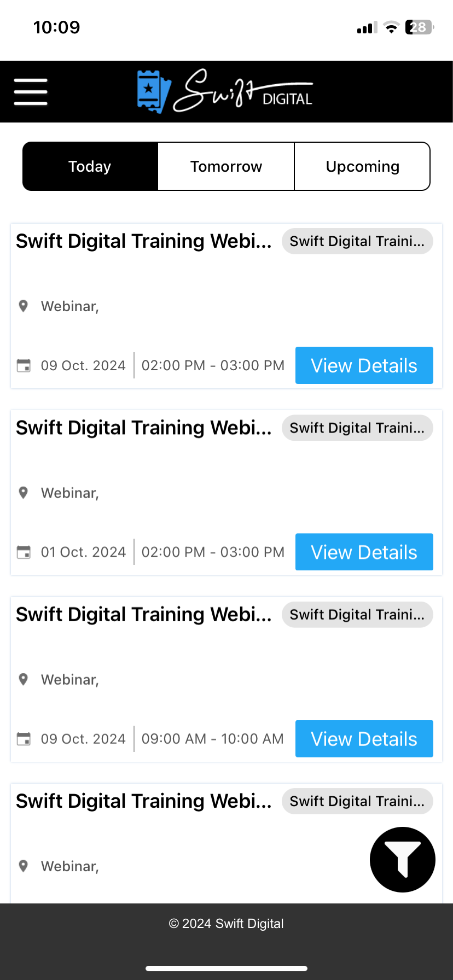Tap the calendar icon beside 09 Oct. 2024 02:00 PM

click(x=24, y=365)
